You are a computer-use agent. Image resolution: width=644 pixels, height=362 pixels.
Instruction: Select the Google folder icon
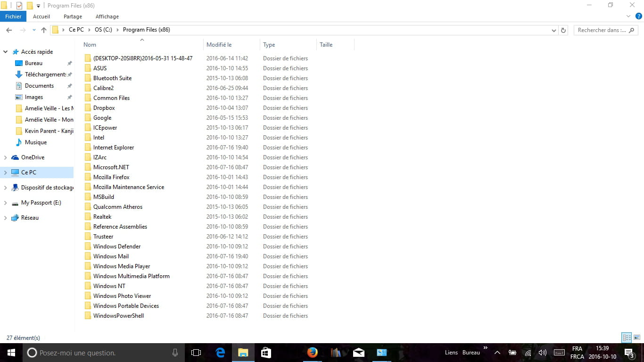(x=88, y=118)
